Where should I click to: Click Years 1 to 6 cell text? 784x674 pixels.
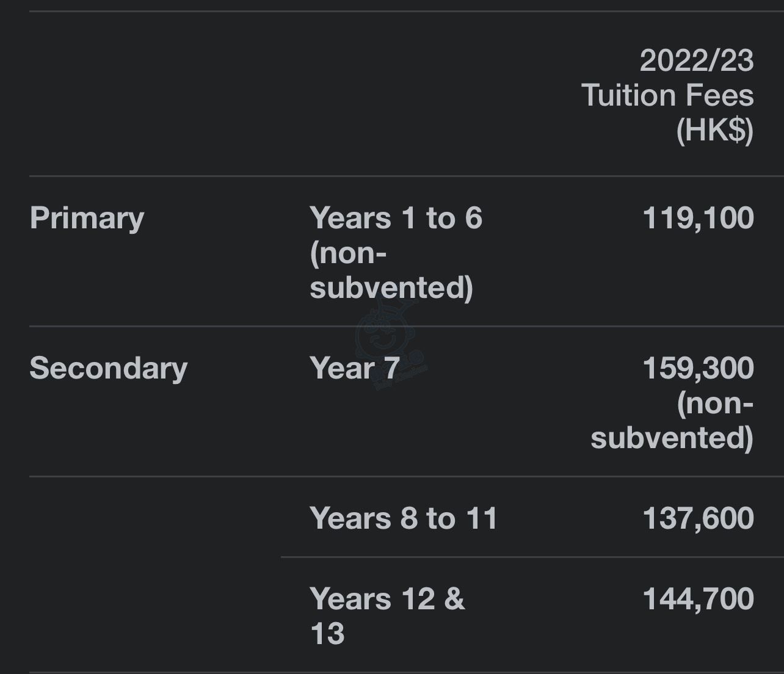click(x=396, y=218)
